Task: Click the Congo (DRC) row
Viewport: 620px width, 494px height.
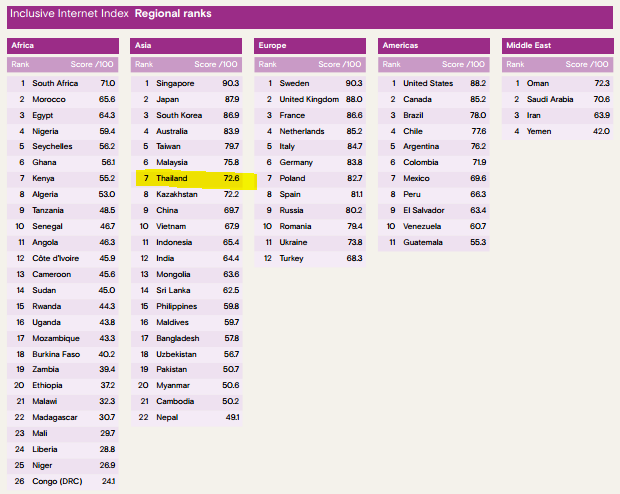Action: (x=63, y=481)
